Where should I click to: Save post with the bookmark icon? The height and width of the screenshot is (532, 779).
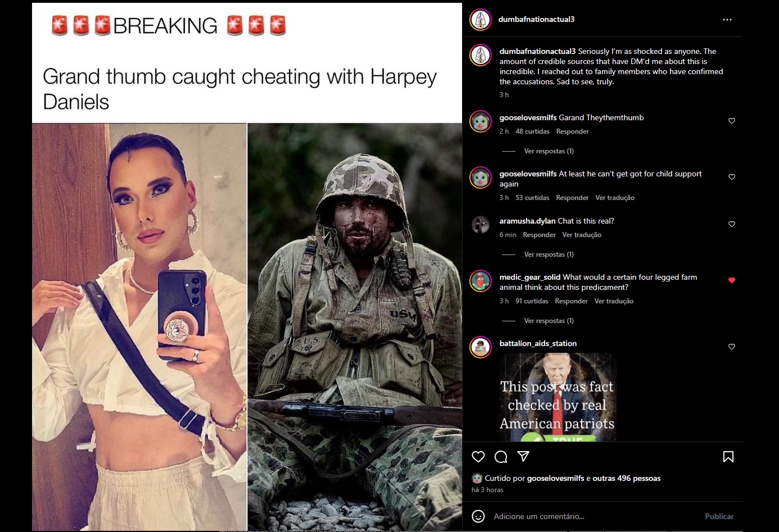click(x=728, y=457)
